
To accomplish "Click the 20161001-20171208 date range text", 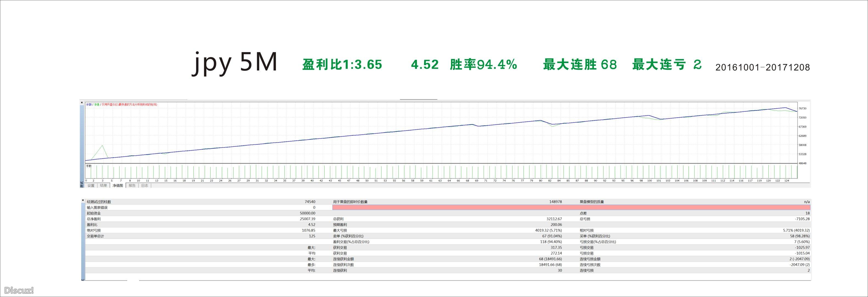I will pos(763,67).
